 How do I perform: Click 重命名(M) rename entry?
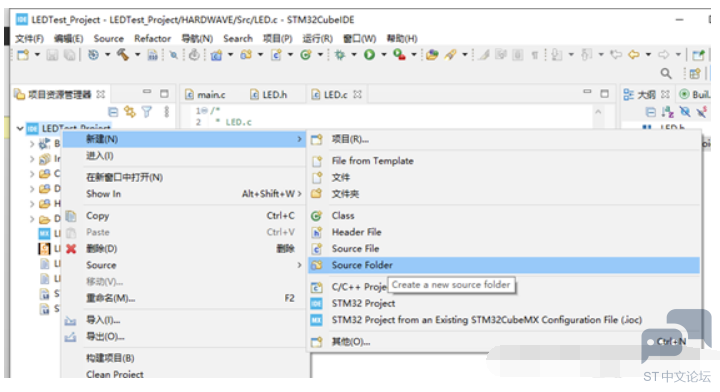(184, 298)
